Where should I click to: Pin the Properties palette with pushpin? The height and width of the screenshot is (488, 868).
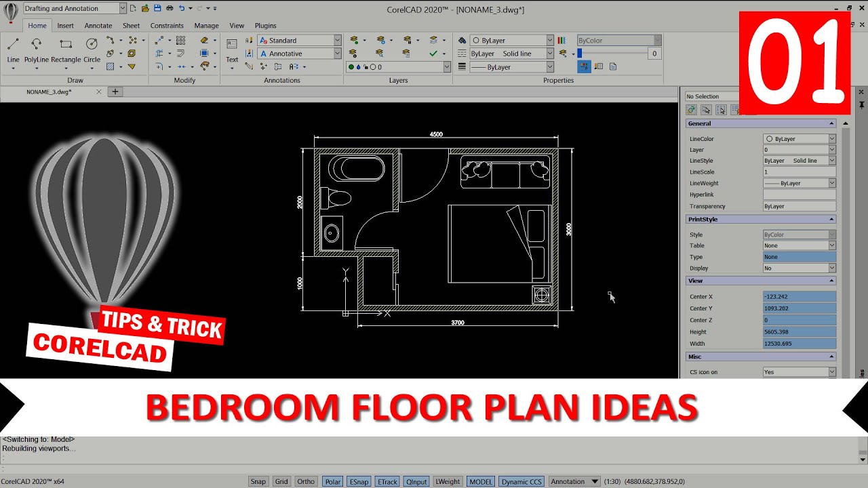862,105
